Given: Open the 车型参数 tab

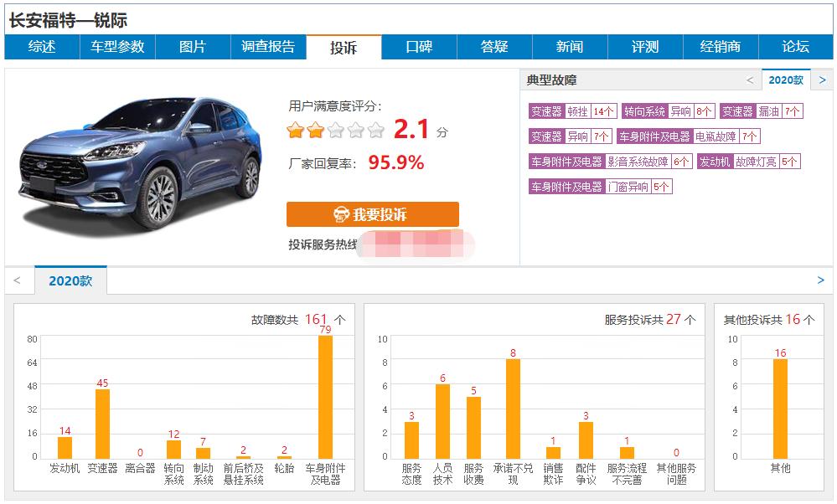Looking at the screenshot, I should pyautogui.click(x=117, y=47).
